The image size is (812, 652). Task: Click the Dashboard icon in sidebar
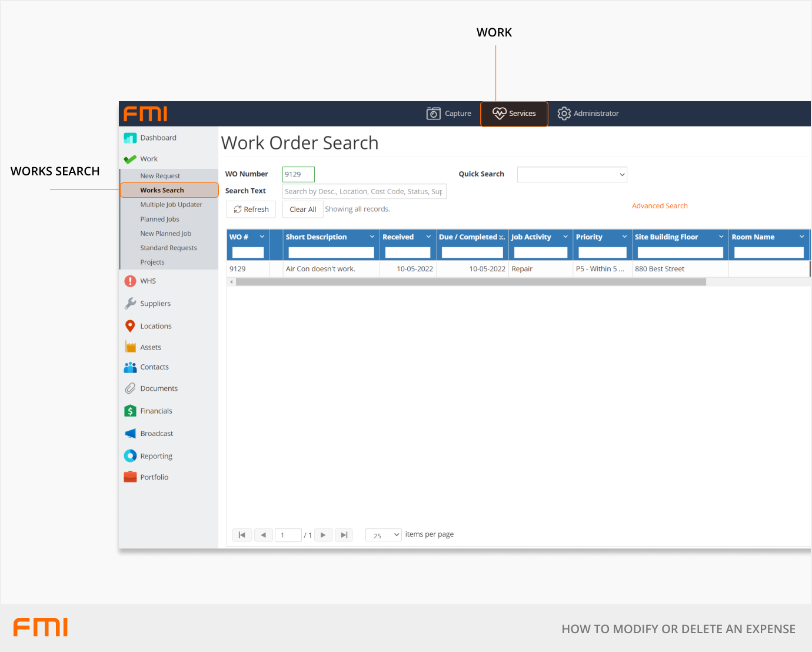pos(130,138)
